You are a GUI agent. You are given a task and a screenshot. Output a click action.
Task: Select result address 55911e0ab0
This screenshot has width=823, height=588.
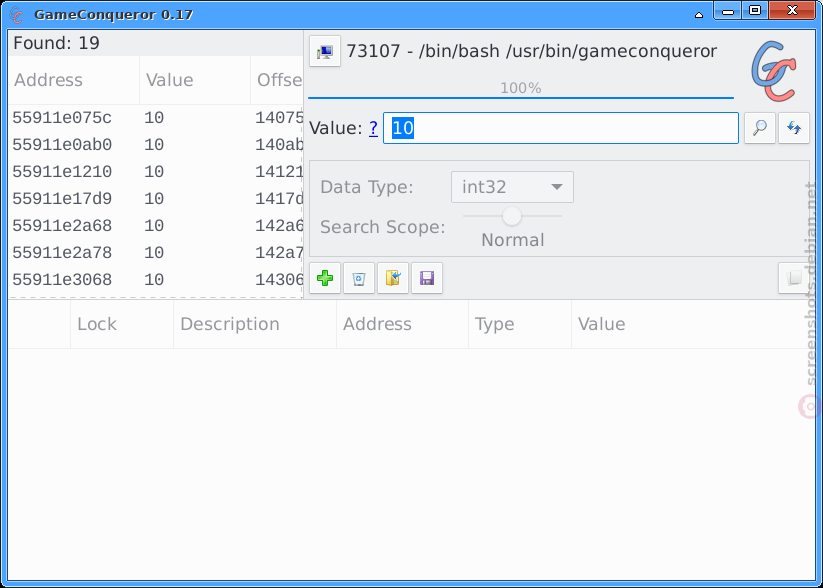pyautogui.click(x=62, y=145)
